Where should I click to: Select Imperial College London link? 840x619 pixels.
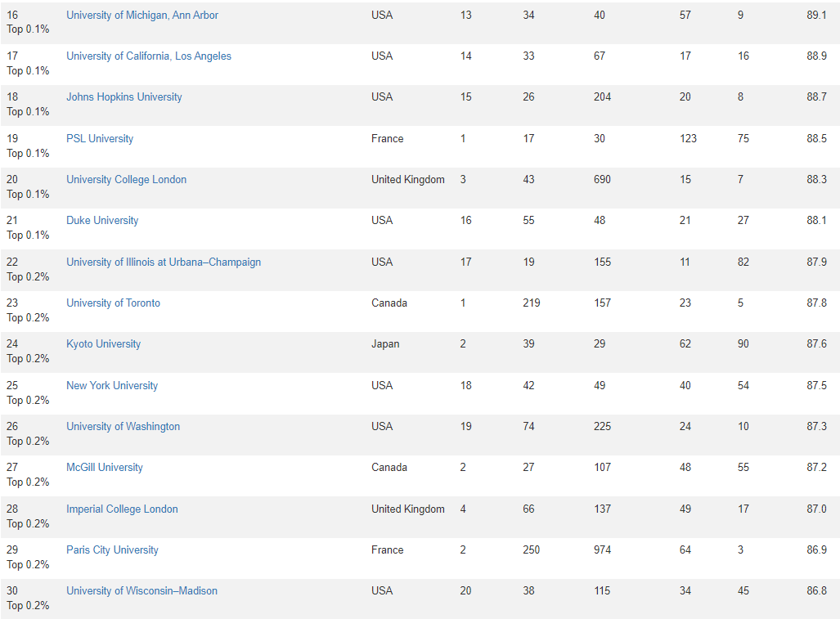pyautogui.click(x=122, y=509)
